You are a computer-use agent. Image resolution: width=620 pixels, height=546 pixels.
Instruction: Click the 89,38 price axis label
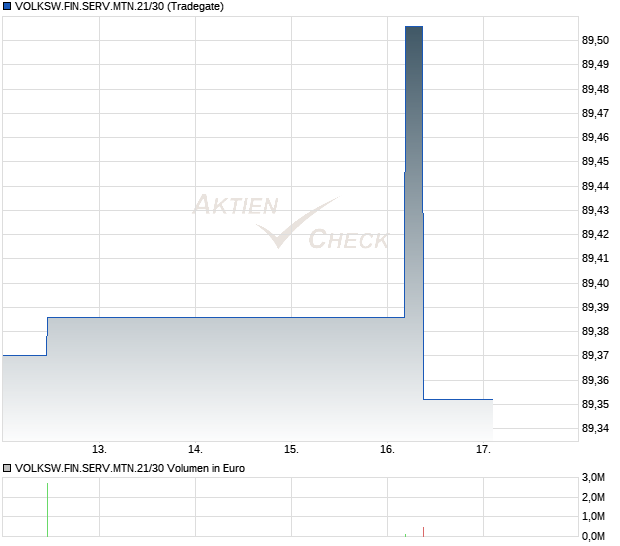point(595,331)
